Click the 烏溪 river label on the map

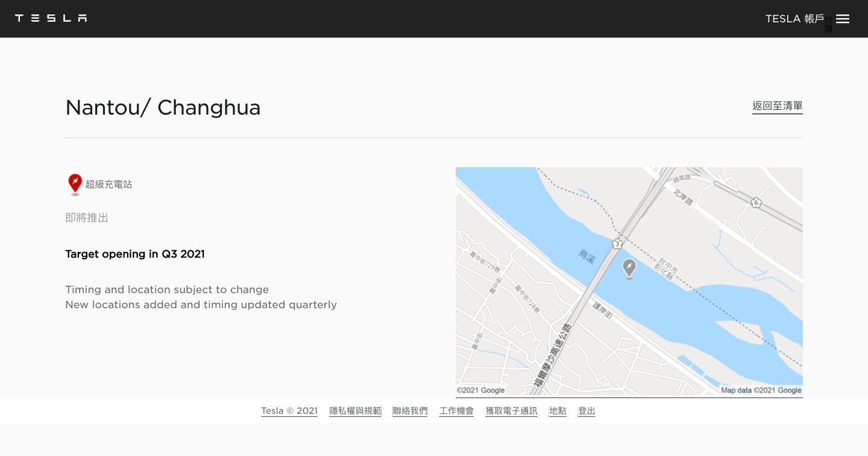[587, 258]
